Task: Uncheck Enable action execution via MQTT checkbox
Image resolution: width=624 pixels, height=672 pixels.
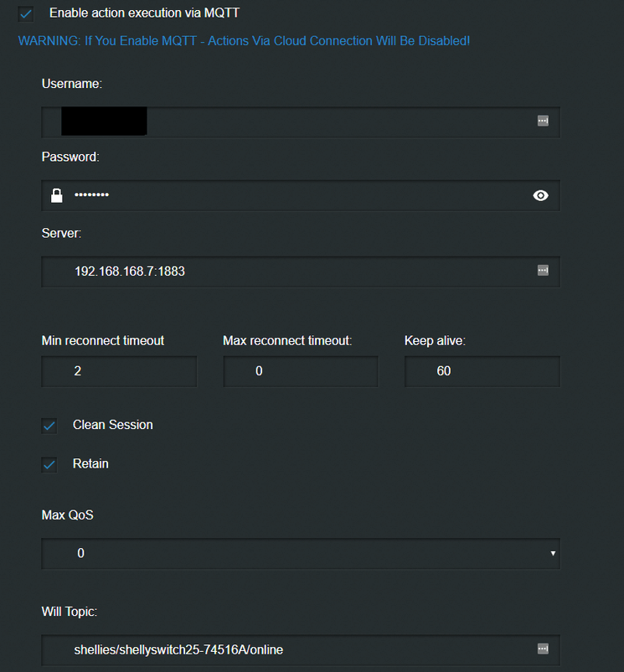Action: click(26, 13)
